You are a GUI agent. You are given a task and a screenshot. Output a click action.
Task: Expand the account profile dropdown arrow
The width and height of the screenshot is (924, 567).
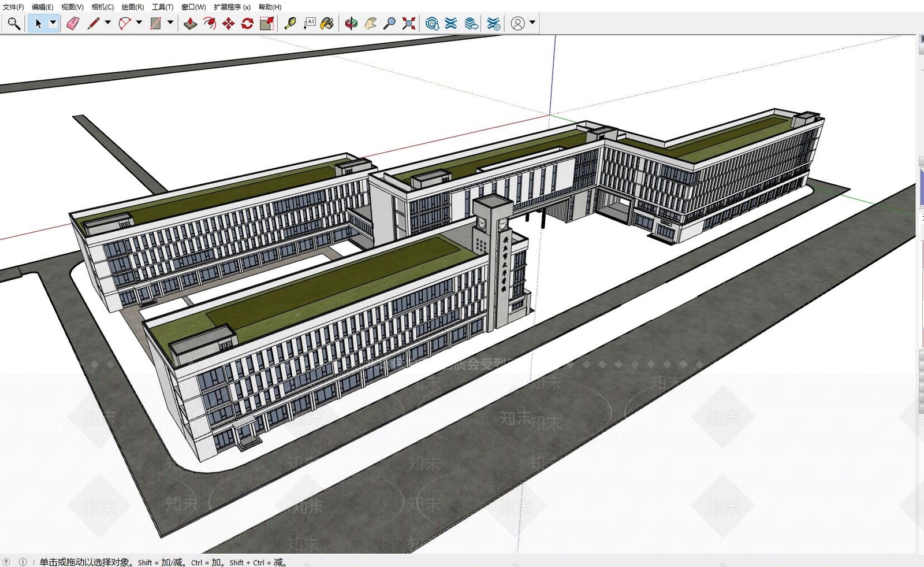[532, 23]
